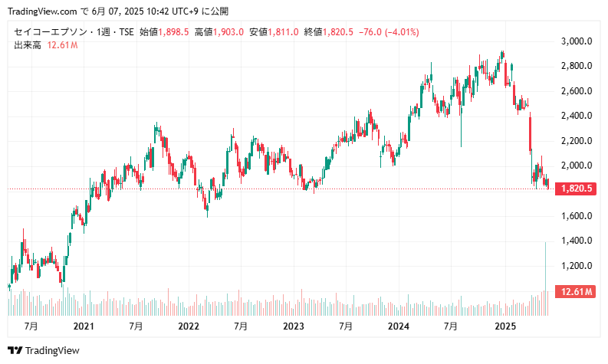Click the 1,600.0 price axis label
Image resolution: width=608 pixels, height=364 pixels.
577,216
